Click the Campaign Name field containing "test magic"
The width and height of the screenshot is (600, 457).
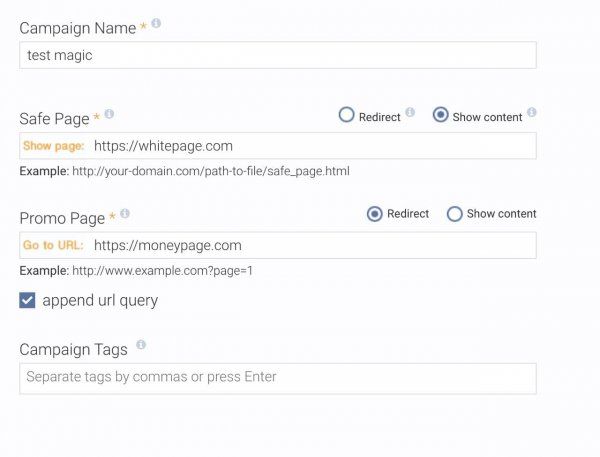278,55
